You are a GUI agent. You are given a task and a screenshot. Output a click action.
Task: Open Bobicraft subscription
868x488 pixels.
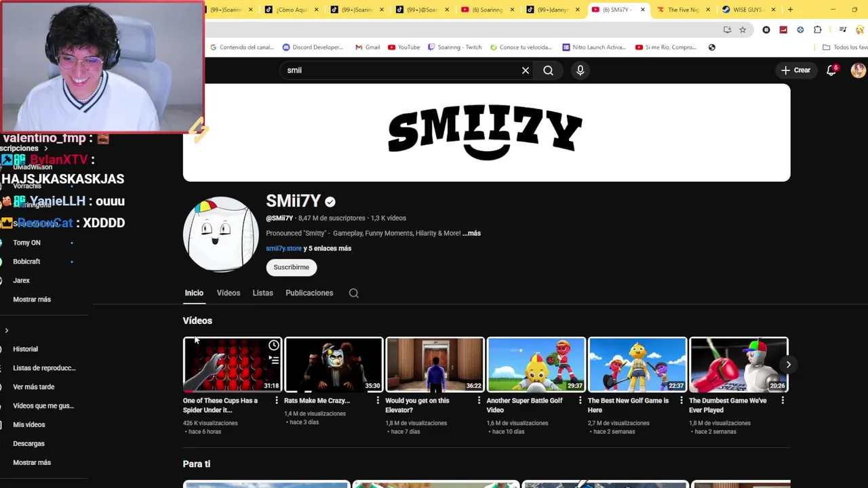click(26, 262)
